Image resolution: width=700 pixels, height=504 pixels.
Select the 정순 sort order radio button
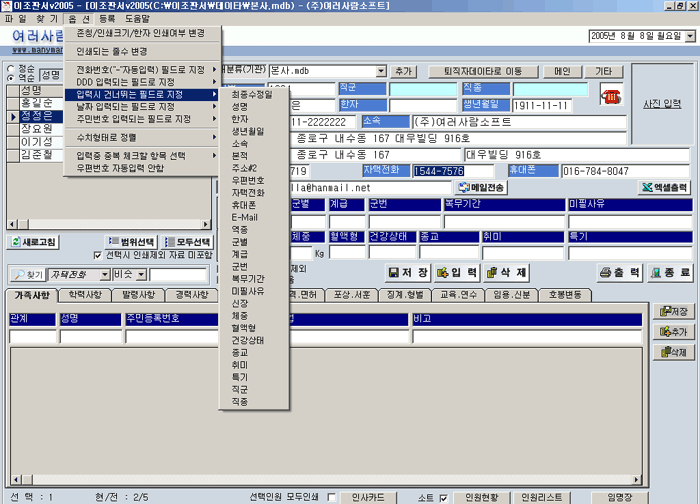[11, 69]
